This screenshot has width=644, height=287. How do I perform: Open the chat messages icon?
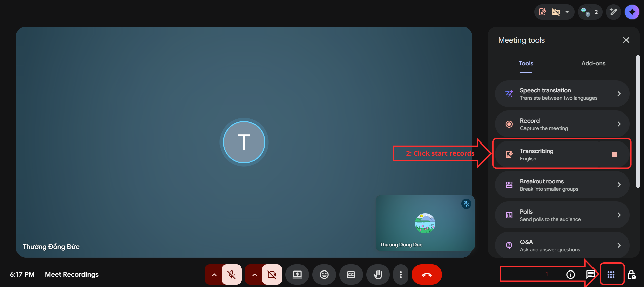[590, 275]
